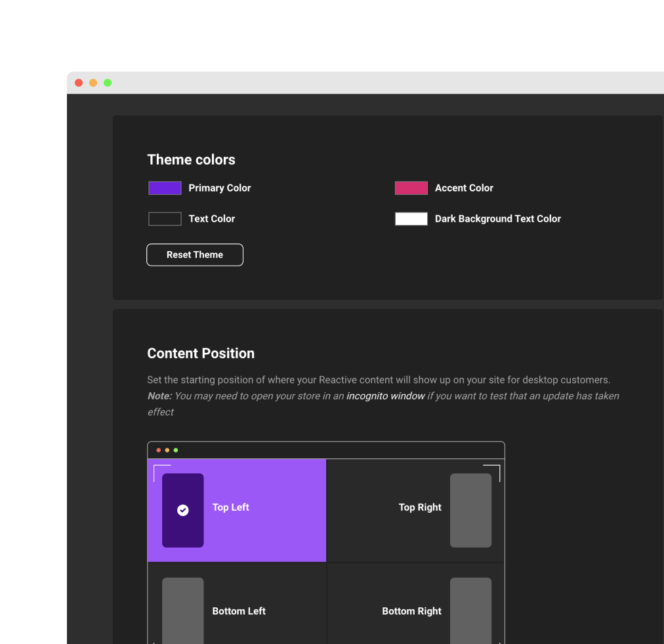The height and width of the screenshot is (644, 664).
Task: Click the Text Color label
Action: tap(212, 219)
